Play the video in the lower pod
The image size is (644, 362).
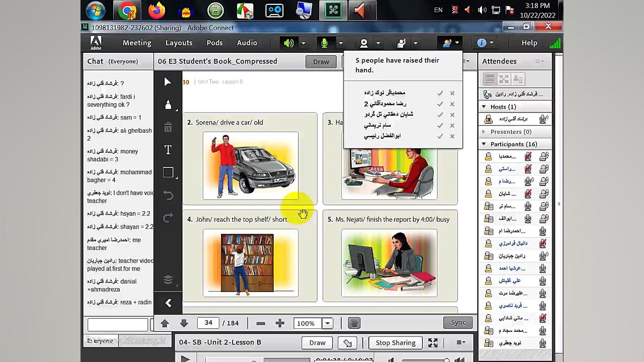(185, 359)
